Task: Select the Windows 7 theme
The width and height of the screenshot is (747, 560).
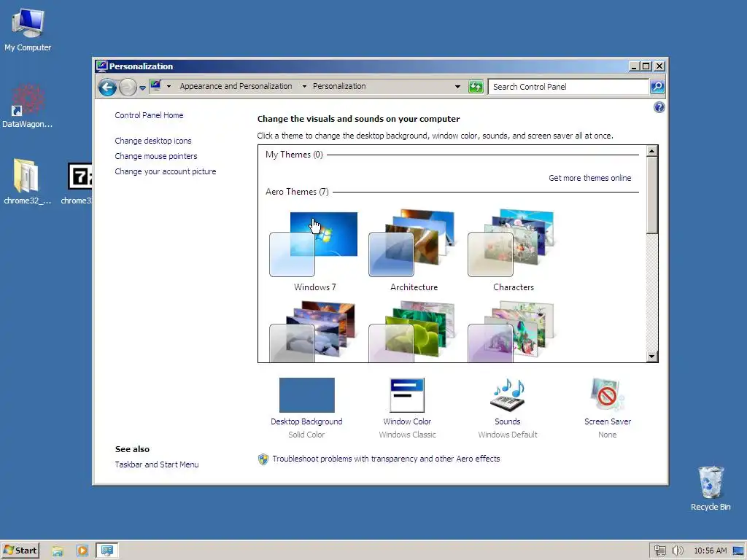Action: coord(314,251)
